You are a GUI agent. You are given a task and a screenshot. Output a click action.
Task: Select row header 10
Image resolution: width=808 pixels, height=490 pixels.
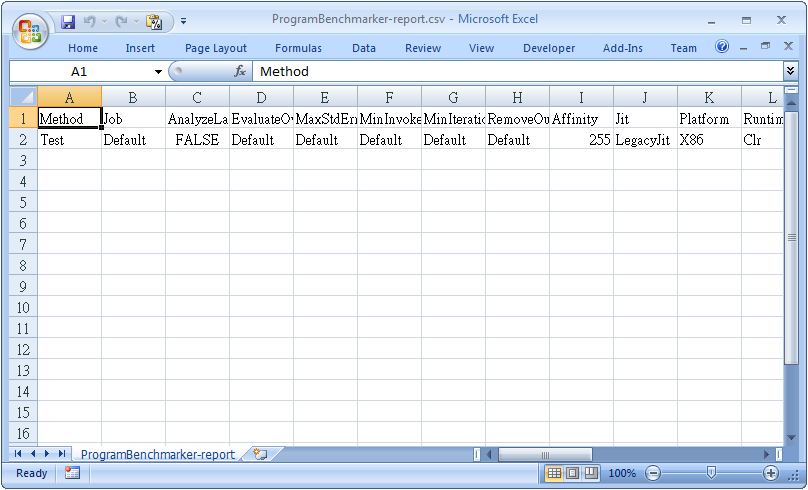(x=23, y=308)
